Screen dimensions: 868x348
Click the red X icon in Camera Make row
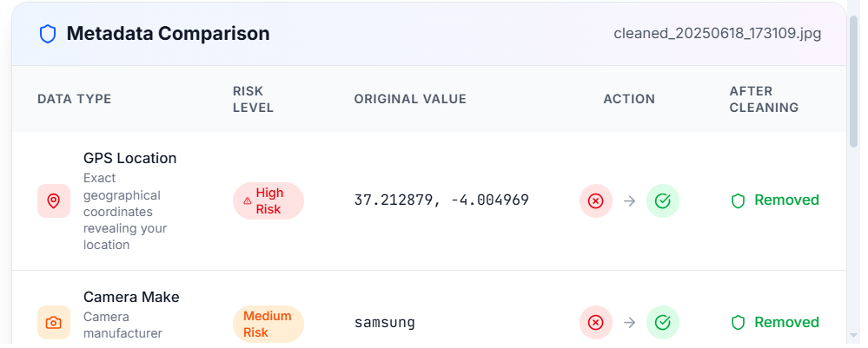tap(596, 322)
